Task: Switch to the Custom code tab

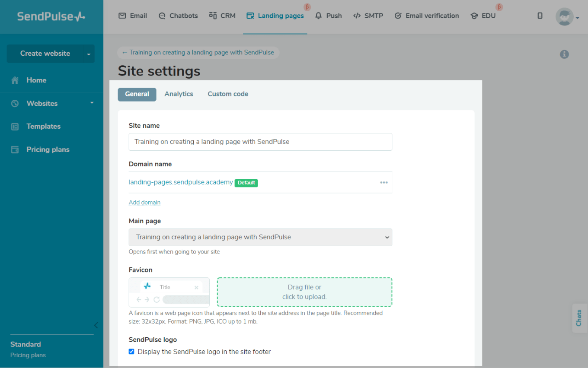Action: [x=228, y=94]
